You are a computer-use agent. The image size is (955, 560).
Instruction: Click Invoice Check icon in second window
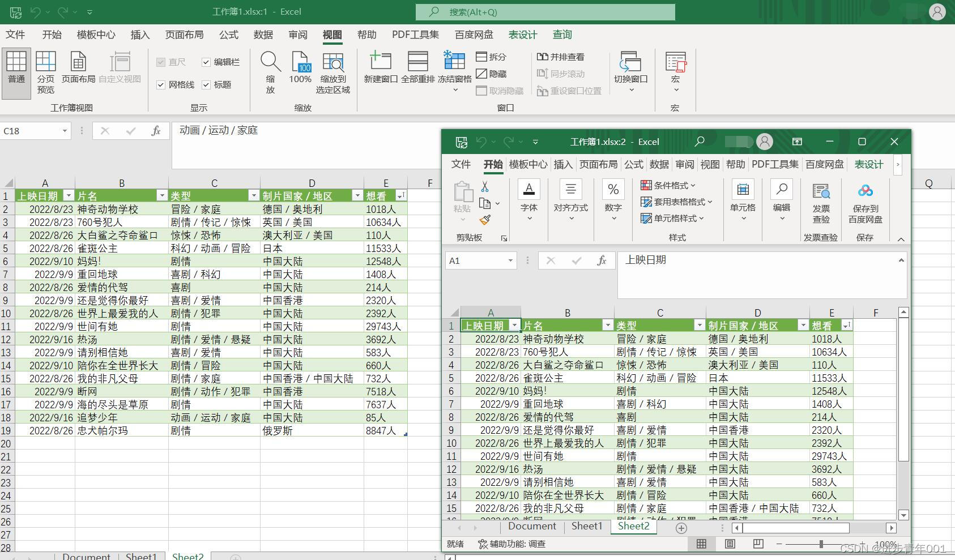[x=821, y=191]
